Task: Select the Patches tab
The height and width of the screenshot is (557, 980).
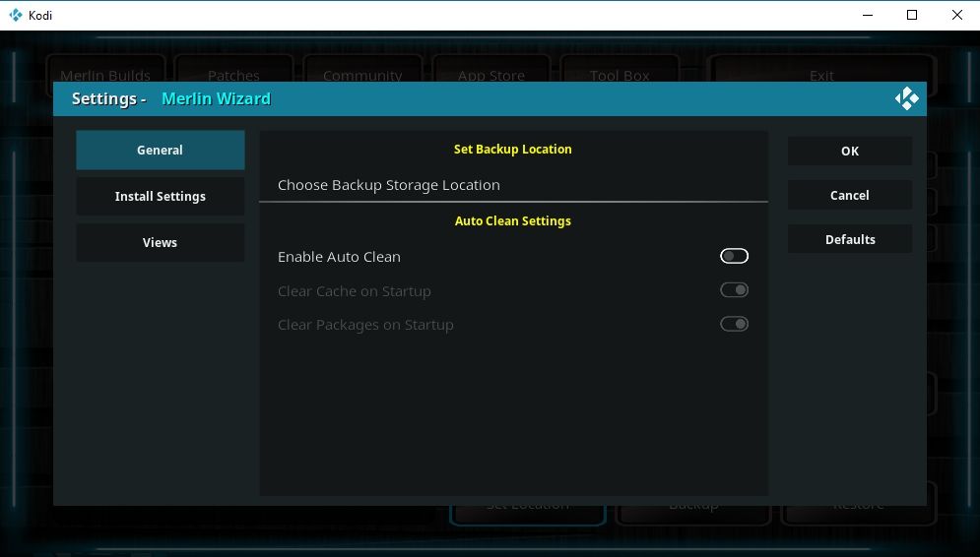Action: click(233, 74)
